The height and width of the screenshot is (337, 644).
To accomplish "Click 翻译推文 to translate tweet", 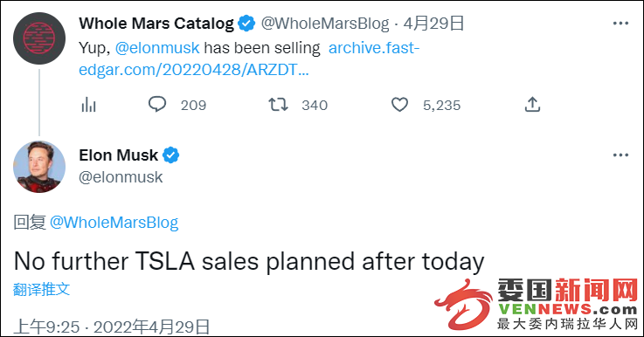I will coord(41,289).
